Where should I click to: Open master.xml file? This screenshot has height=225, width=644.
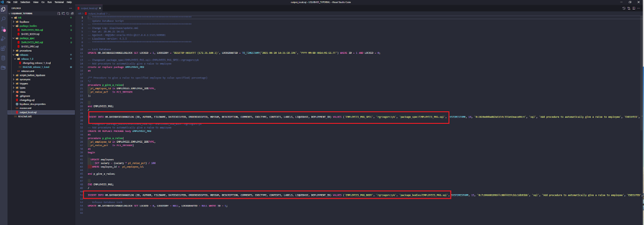[41, 108]
